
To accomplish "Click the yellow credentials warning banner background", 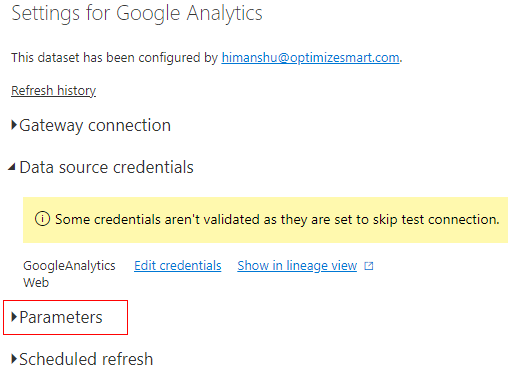I will click(x=265, y=220).
